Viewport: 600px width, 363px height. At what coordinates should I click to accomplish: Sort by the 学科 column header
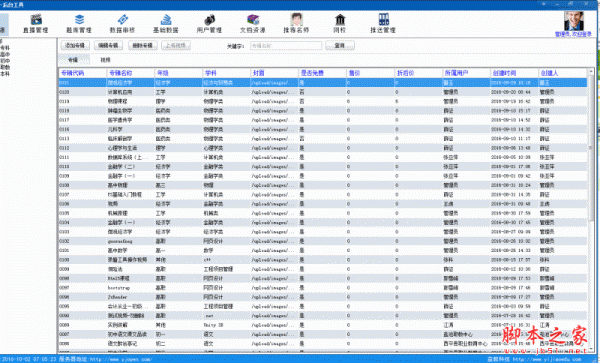[227, 73]
